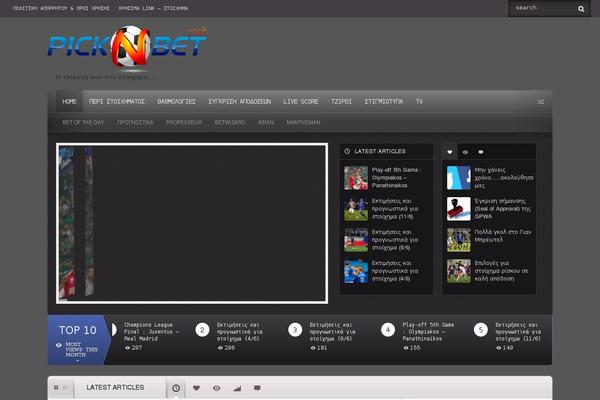The width and height of the screenshot is (600, 400).
Task: Open thumbnail for Επιλογές για στοίχημα ρίσκου
Action: click(459, 271)
